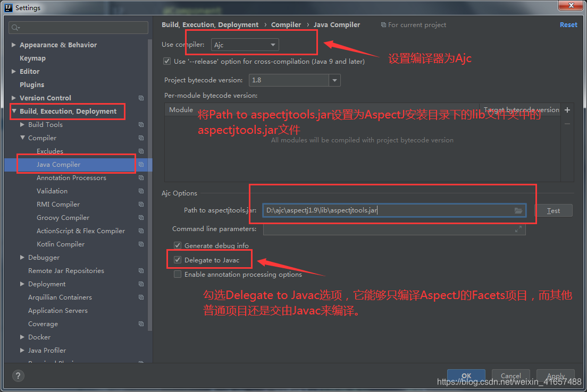Screen dimensions: 587x392
Task: Toggle the '--release' option for cross-compilation checkbox
Action: [167, 61]
